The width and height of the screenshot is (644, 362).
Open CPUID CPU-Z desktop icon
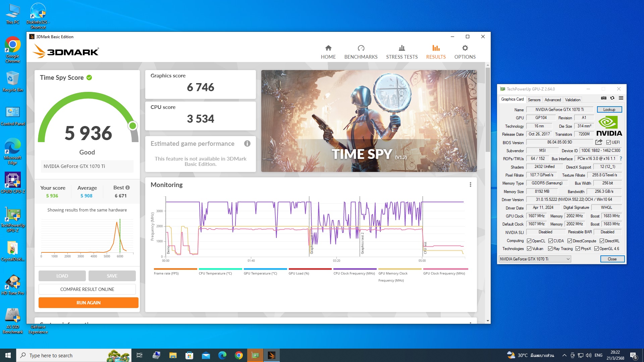tap(13, 183)
